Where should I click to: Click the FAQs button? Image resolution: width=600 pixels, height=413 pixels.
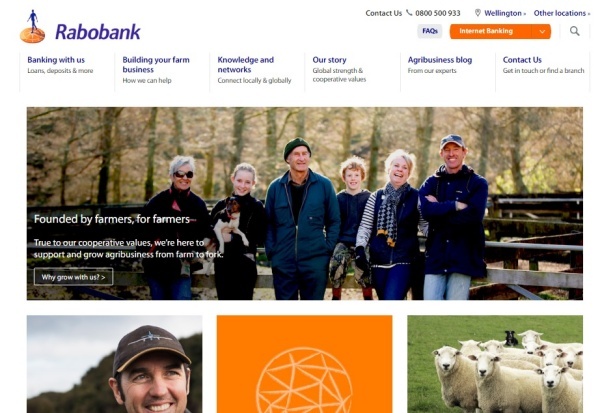(x=430, y=31)
